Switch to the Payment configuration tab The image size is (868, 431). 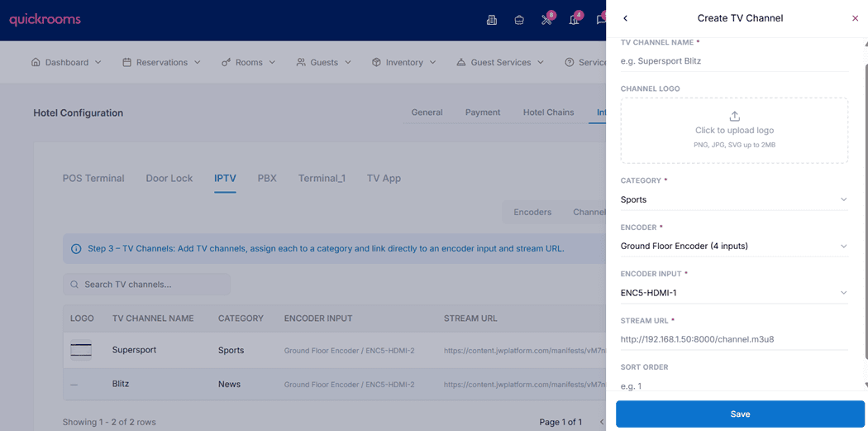point(483,113)
